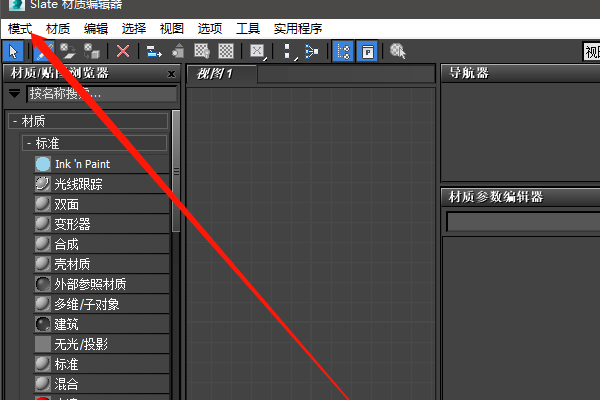Open the 模式 menu
The width and height of the screenshot is (600, 400).
coord(20,29)
